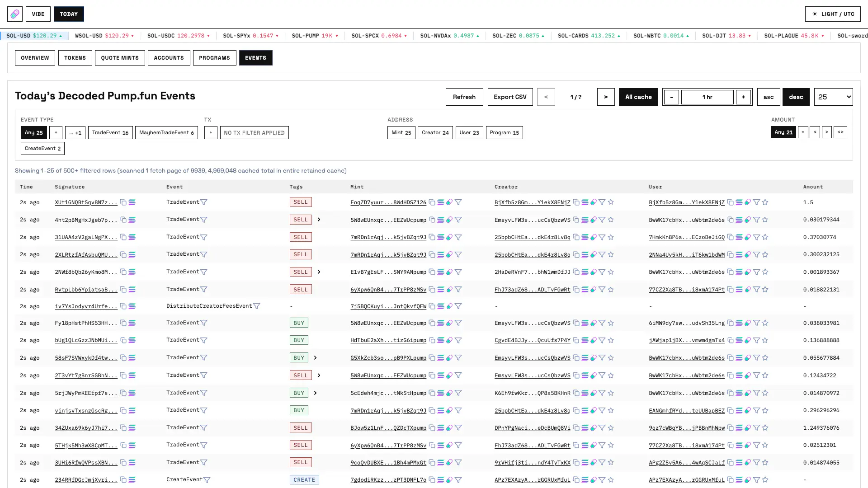Click the NO TX FILTER APPLIED field
The width and height of the screenshot is (868, 488).
254,132
